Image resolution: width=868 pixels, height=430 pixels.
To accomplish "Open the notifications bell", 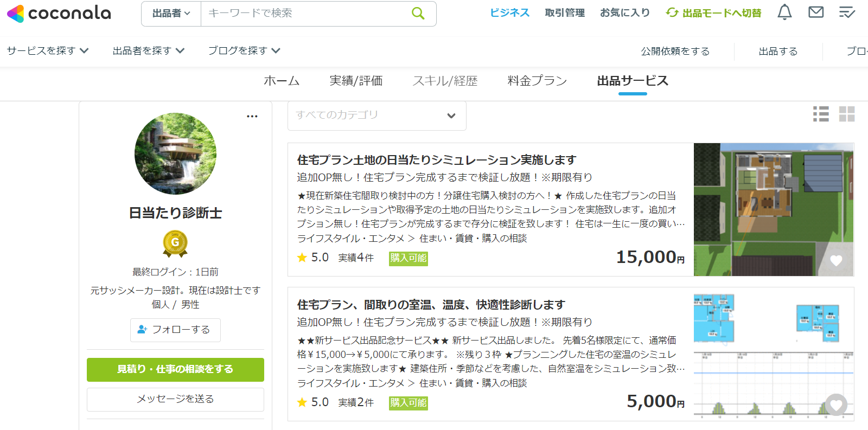I will click(x=784, y=12).
